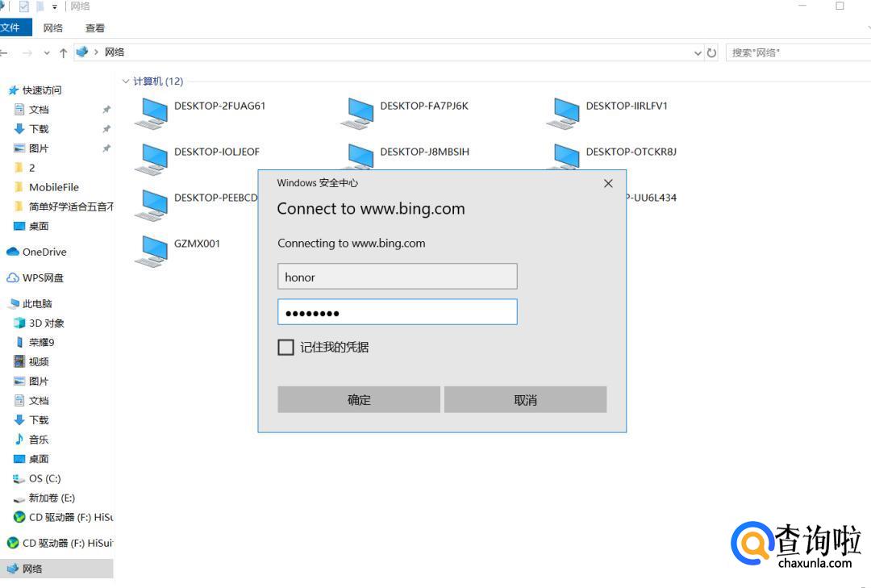
Task: Close the Windows 安全中心 dialog
Action: pos(608,183)
